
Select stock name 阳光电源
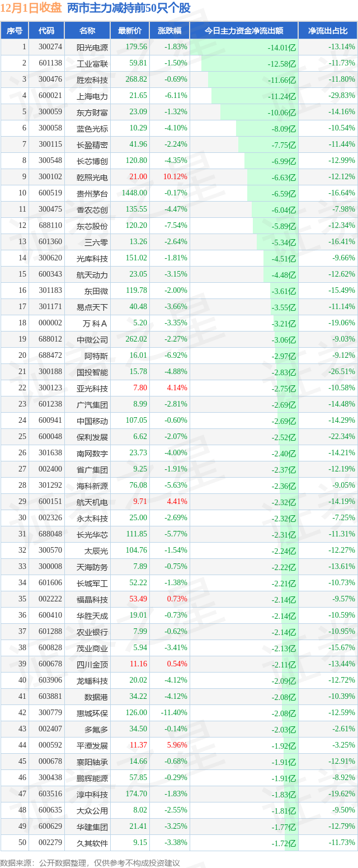pos(92,47)
